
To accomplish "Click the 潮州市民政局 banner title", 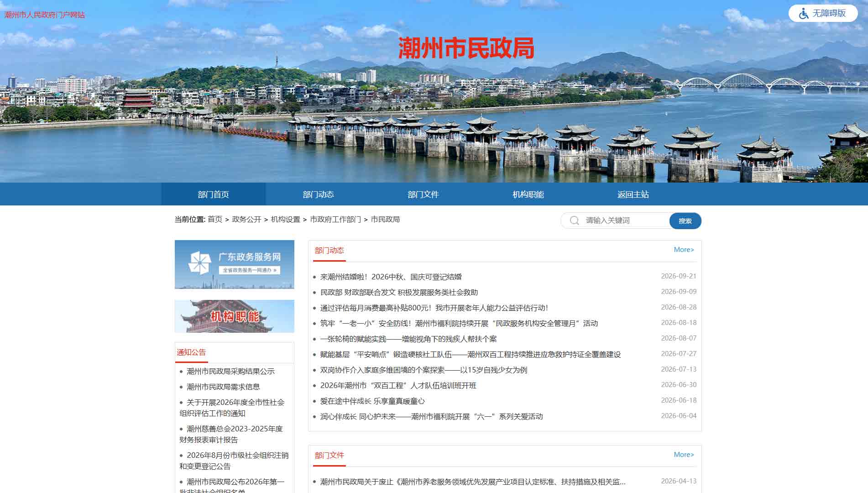I will [x=466, y=48].
